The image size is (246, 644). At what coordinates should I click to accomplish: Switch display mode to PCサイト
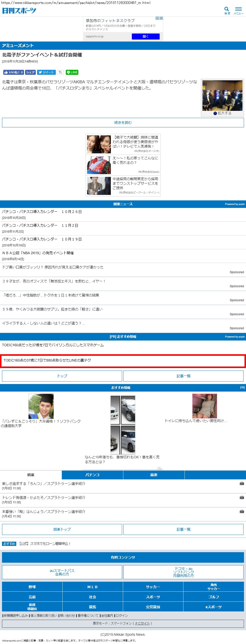point(142,623)
